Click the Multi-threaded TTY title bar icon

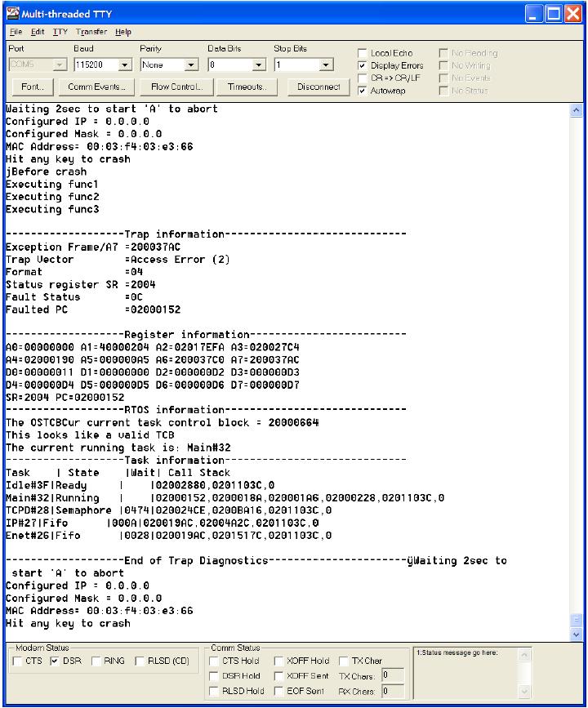11,12
